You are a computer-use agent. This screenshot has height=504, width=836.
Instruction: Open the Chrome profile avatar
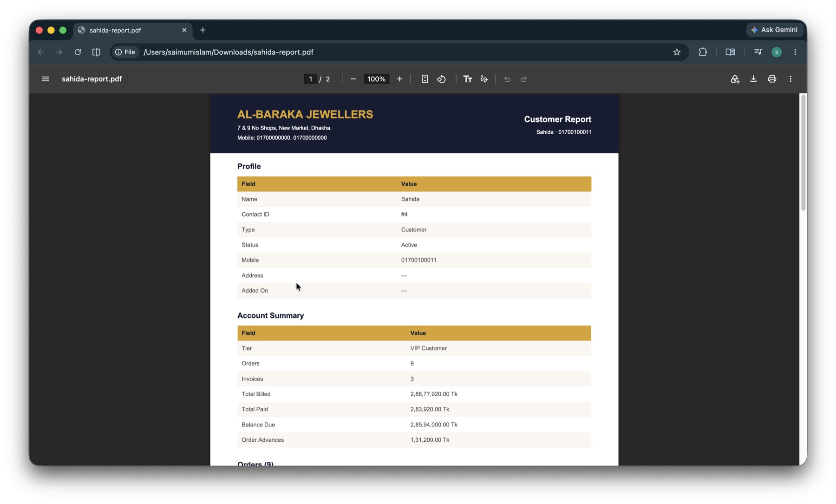777,52
